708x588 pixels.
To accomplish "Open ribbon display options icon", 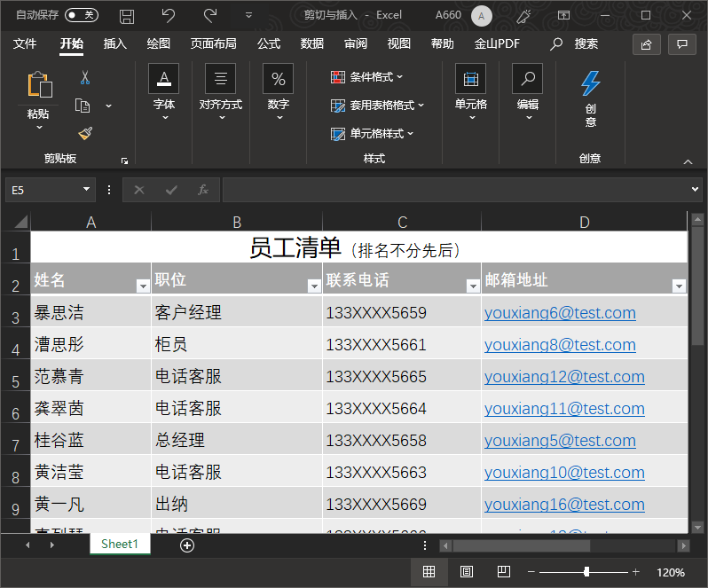I will point(563,16).
